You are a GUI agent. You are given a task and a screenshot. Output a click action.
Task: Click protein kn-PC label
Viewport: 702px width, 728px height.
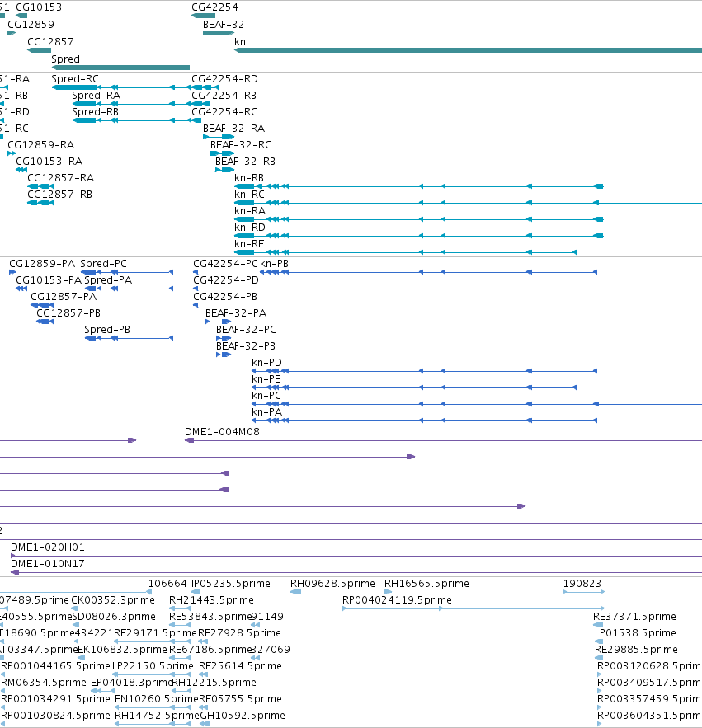coord(266,395)
